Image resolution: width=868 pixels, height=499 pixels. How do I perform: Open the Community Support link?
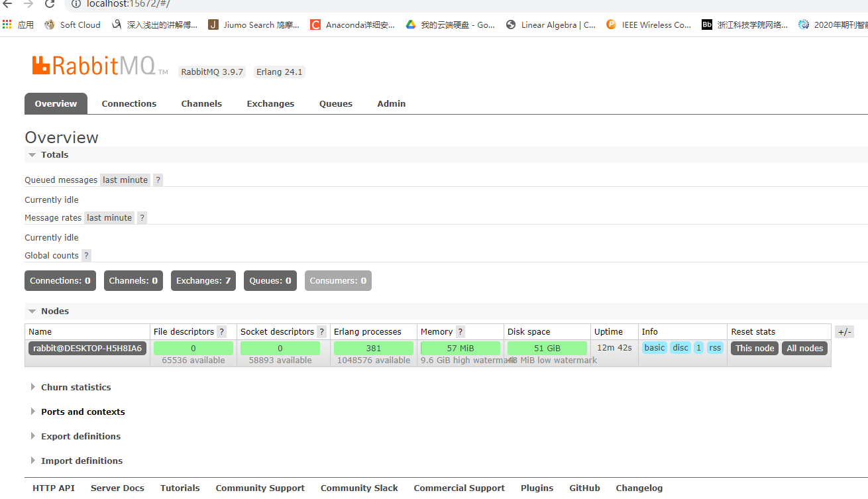260,488
